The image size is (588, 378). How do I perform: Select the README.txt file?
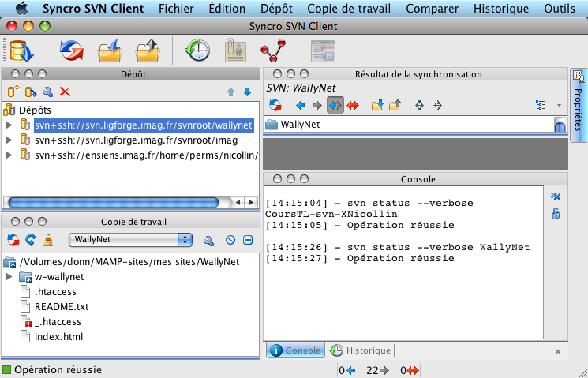62,307
